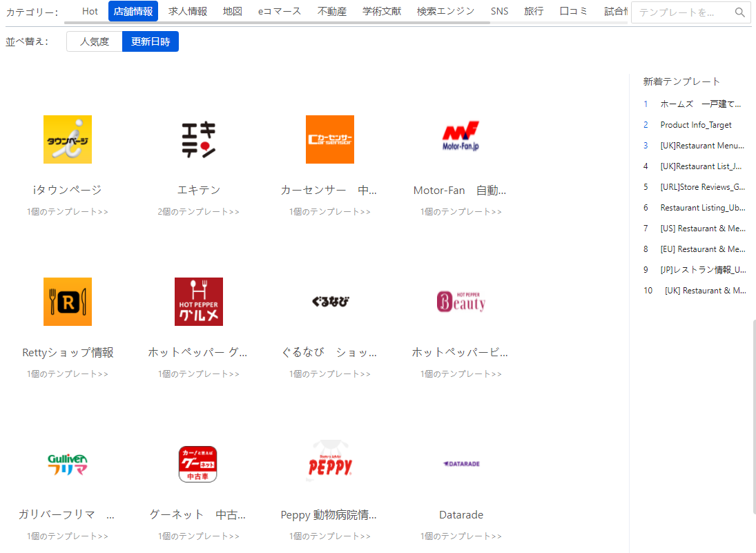Image resolution: width=756 pixels, height=553 pixels.
Task: Click the Retty fork and knife icon
Action: pyautogui.click(x=68, y=302)
